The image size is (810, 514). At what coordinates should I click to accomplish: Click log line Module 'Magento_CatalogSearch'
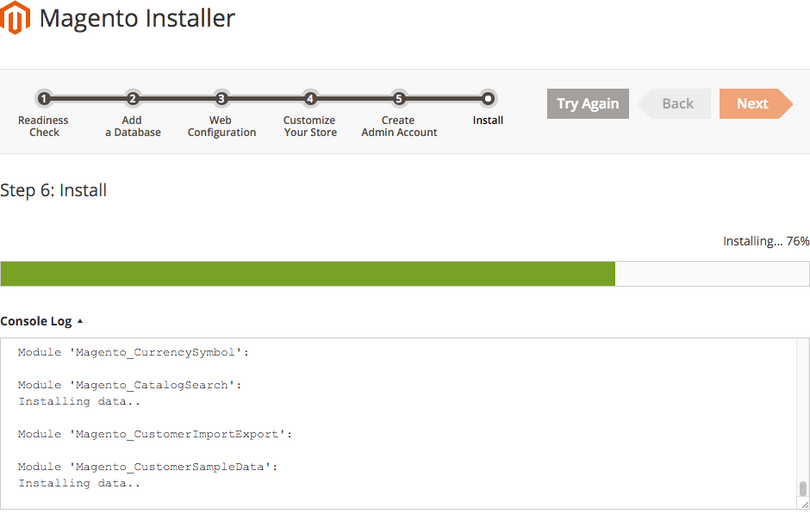(x=130, y=385)
